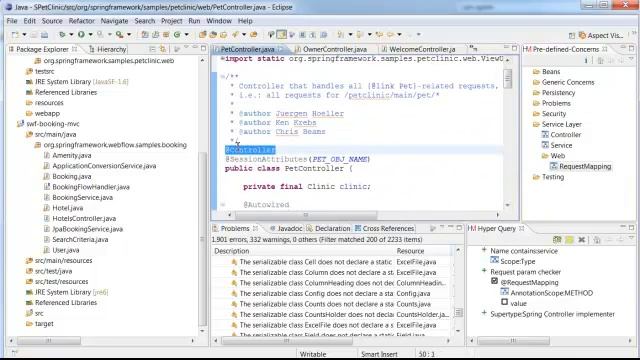Click the Package Explorer horizontal scrollbar
Screen dimensions: 640x360
pyautogui.click(x=48, y=340)
